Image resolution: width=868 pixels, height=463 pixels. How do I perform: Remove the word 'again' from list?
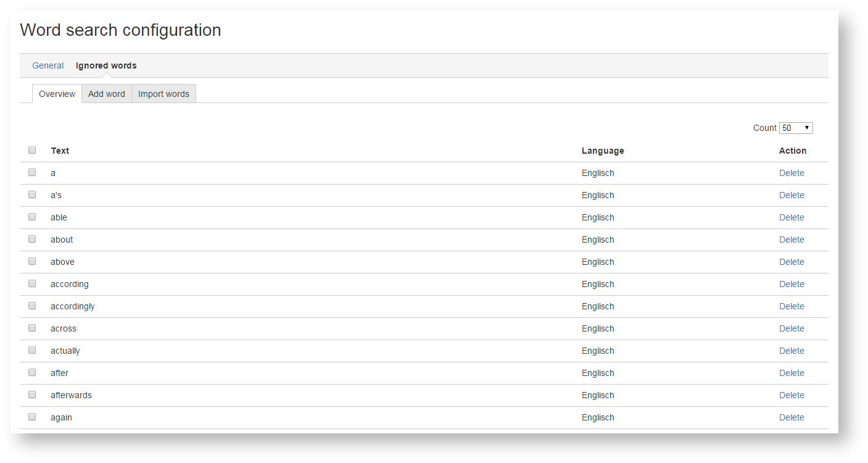792,417
